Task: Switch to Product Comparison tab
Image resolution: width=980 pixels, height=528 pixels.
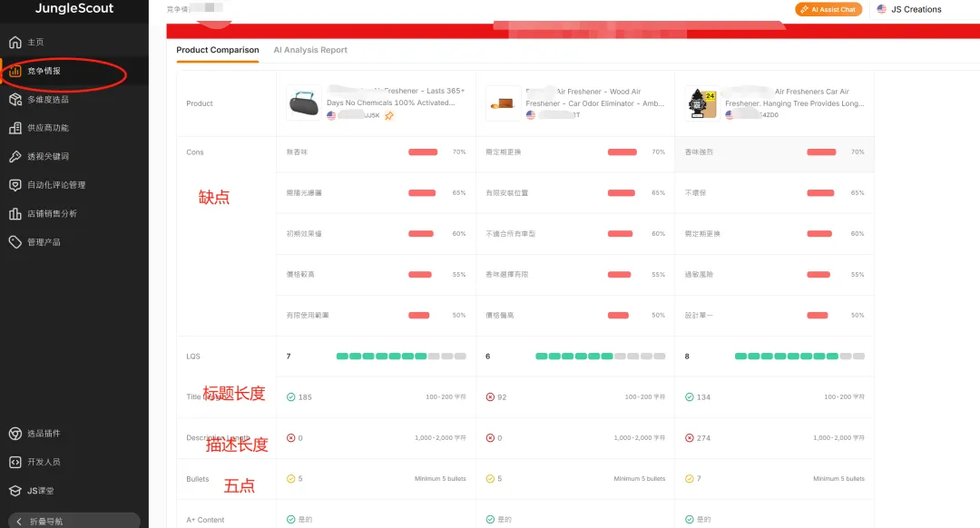Action: pyautogui.click(x=218, y=50)
